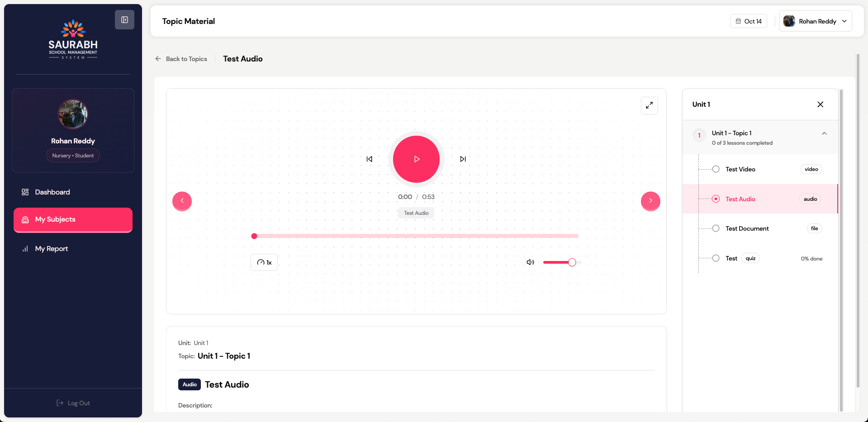Select the Test quiz radio circle

tap(716, 258)
